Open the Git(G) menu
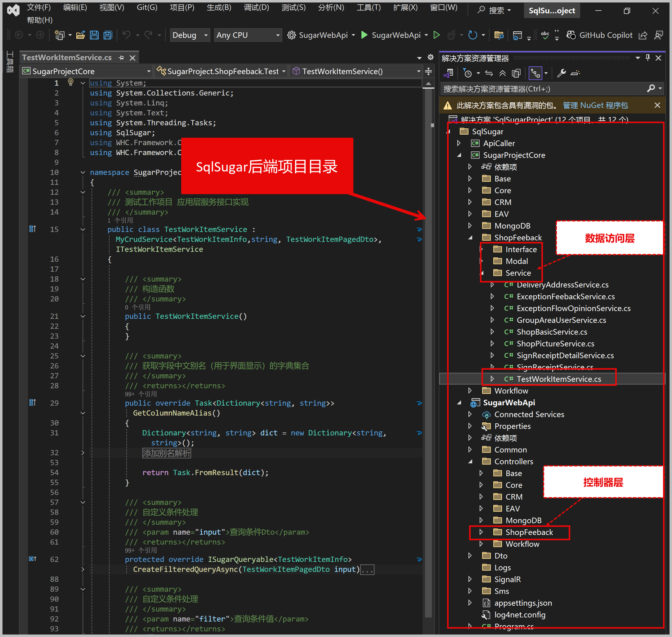The width and height of the screenshot is (672, 637). pyautogui.click(x=147, y=7)
